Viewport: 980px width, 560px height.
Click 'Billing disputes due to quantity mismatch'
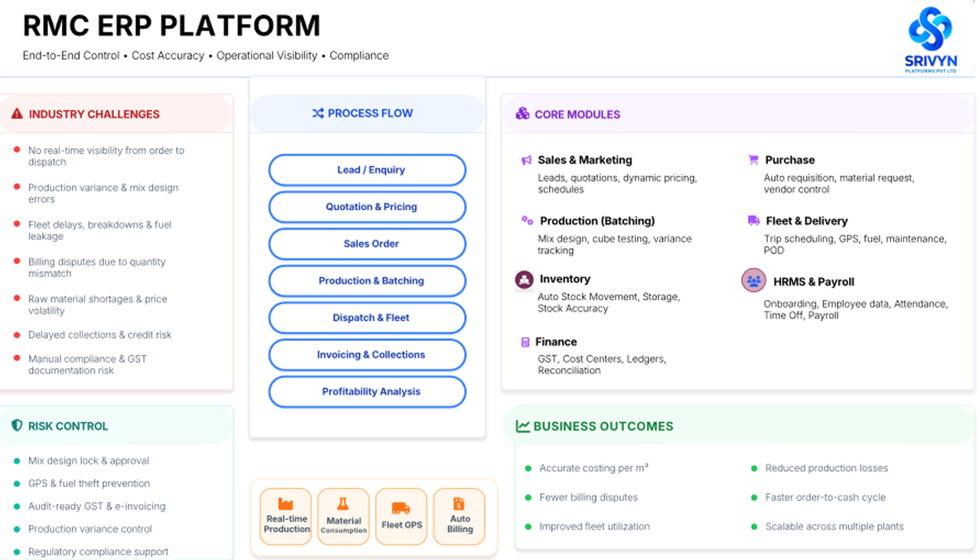coord(97,268)
